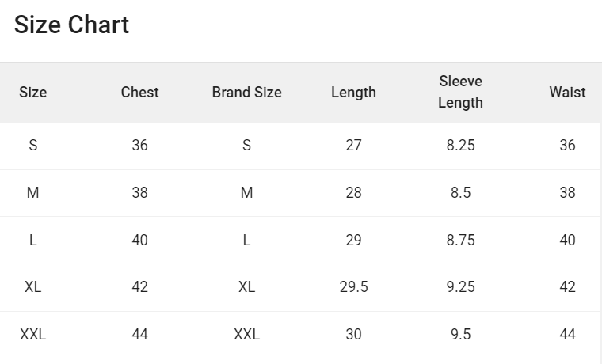Click the 8.25 sleeve length cell
This screenshot has height=364, width=602.
460,146
